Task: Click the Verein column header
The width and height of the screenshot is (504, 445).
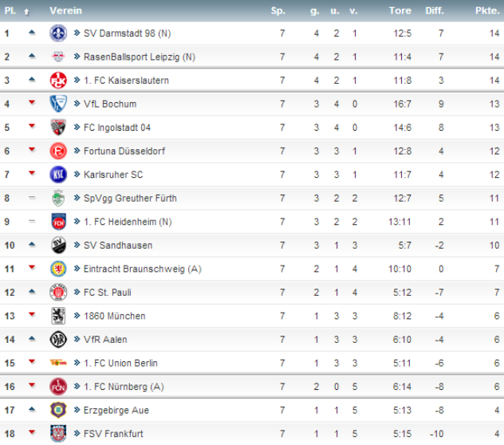Action: [64, 11]
